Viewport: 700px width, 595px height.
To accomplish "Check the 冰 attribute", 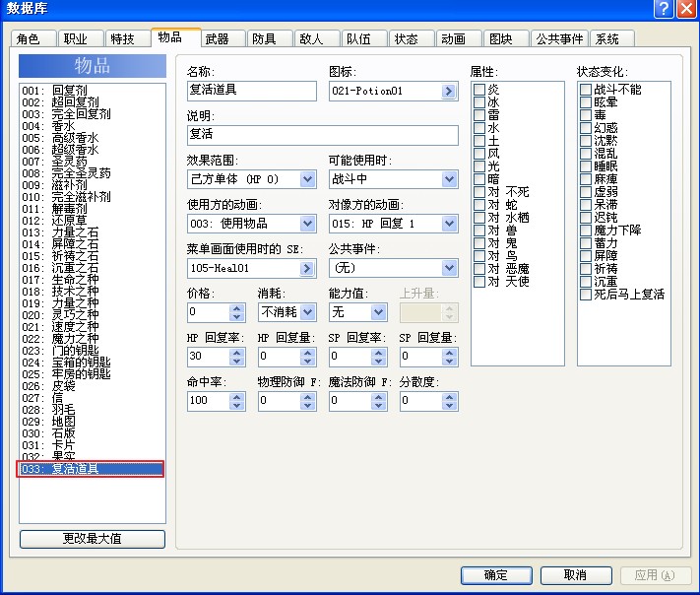I will (479, 102).
